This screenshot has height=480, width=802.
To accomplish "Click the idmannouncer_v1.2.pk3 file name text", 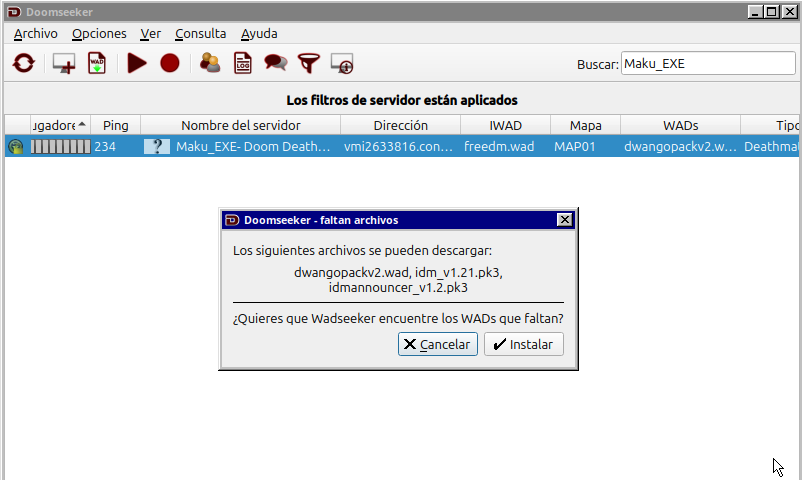I will pos(398,288).
